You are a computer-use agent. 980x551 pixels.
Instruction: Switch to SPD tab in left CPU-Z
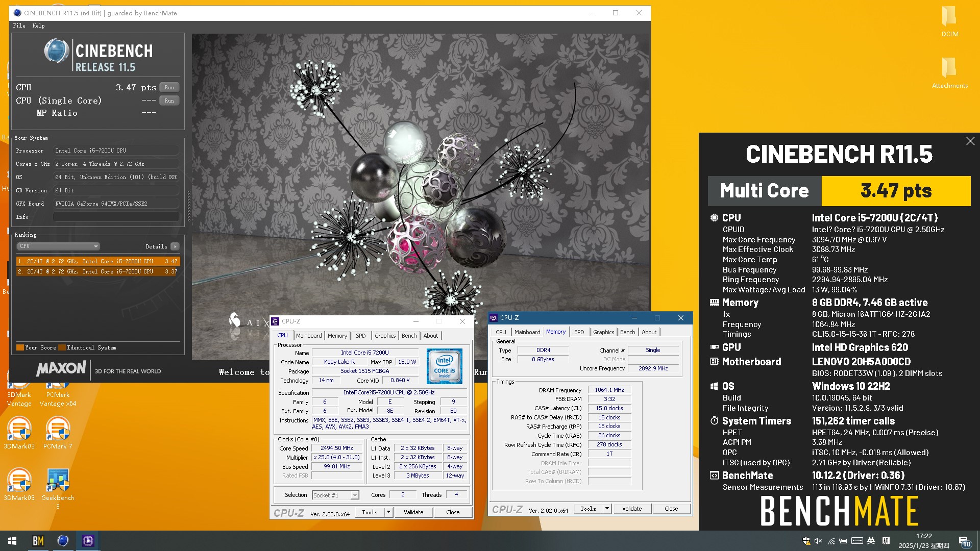[361, 336]
